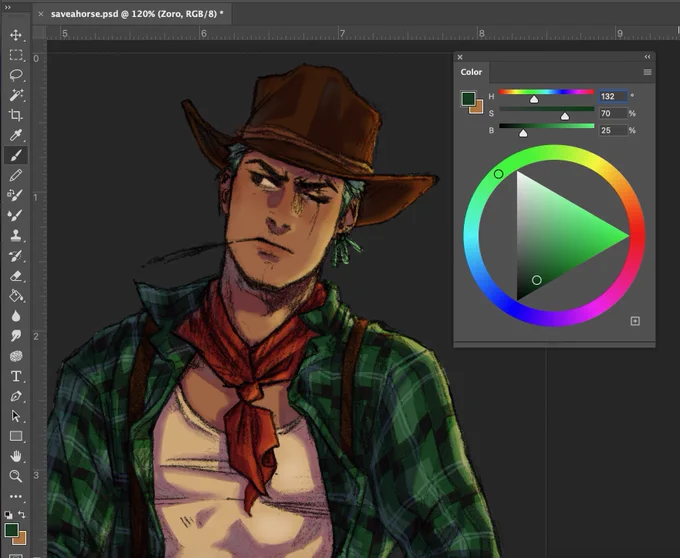
Task: Select the Pencil tool
Action: [x=16, y=175]
